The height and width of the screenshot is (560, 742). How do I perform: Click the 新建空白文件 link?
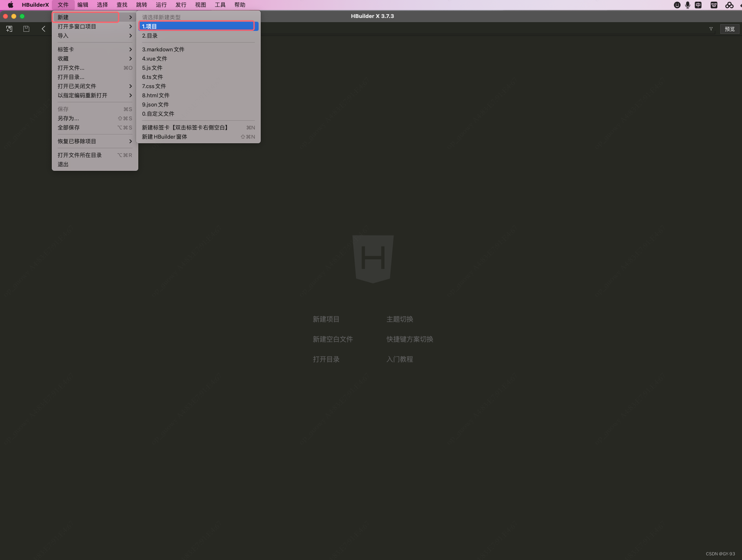click(x=333, y=339)
